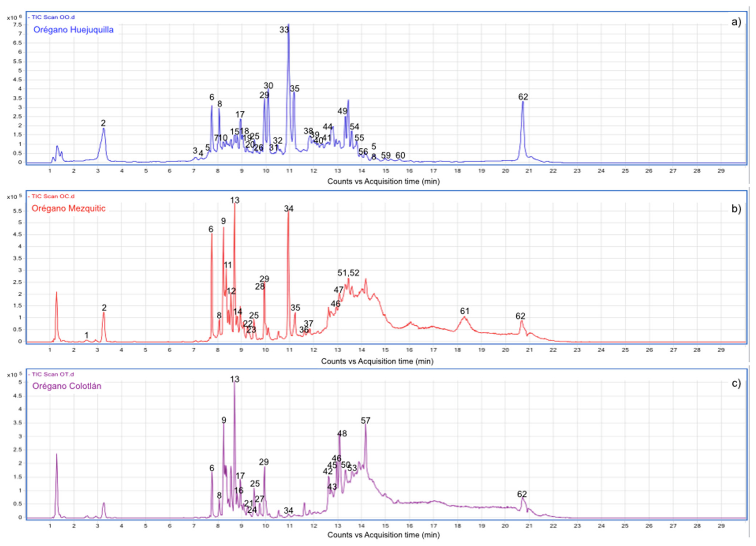Viewport: 756px width, 546px height.
Task: Click peak label 62 in Huejuquilla chromatogram
Action: (523, 97)
